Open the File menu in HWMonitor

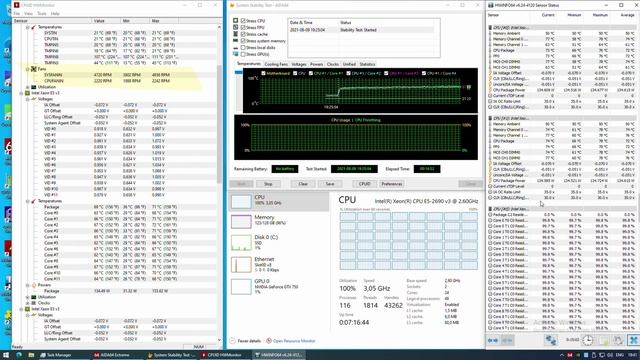pyautogui.click(x=16, y=13)
